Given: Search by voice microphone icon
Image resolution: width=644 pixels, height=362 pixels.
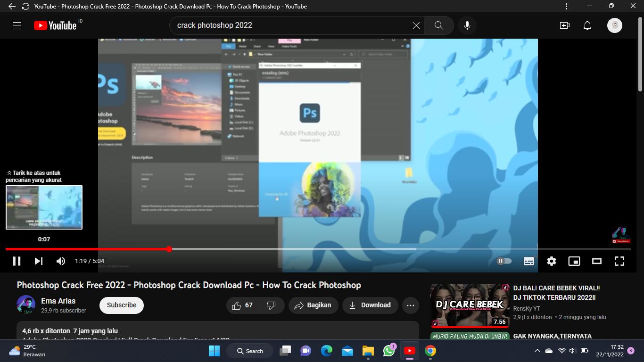Looking at the screenshot, I should (467, 25).
